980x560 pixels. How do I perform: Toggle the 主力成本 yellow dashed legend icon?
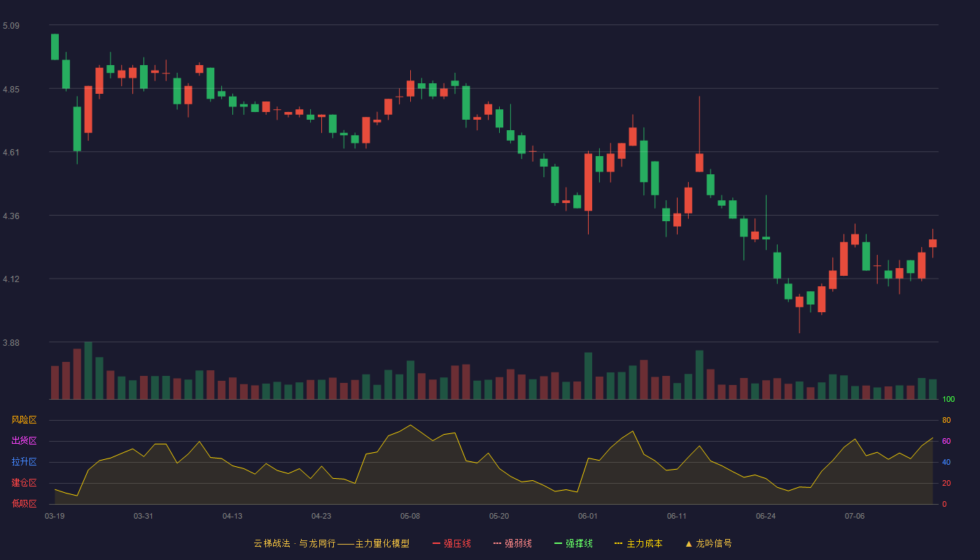[619, 543]
